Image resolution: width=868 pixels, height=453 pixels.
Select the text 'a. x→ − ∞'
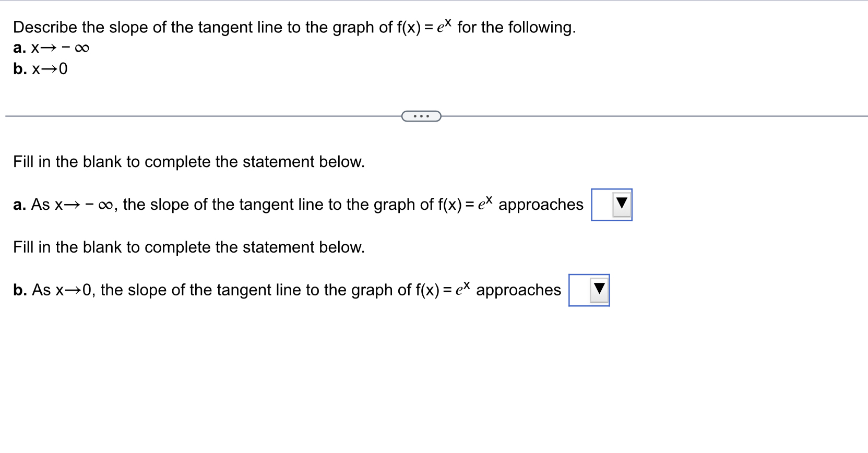coord(51,47)
